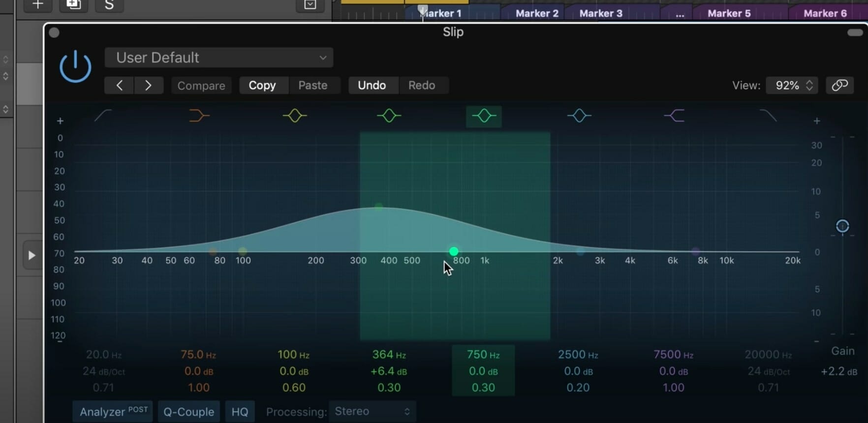Viewport: 868px width, 423px height.
Task: Enable HQ mode
Action: 240,412
